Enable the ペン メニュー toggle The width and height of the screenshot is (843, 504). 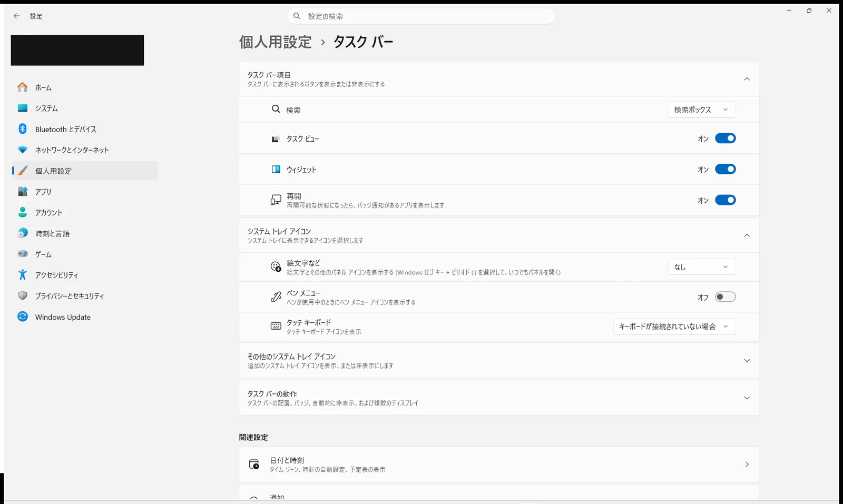coord(725,297)
